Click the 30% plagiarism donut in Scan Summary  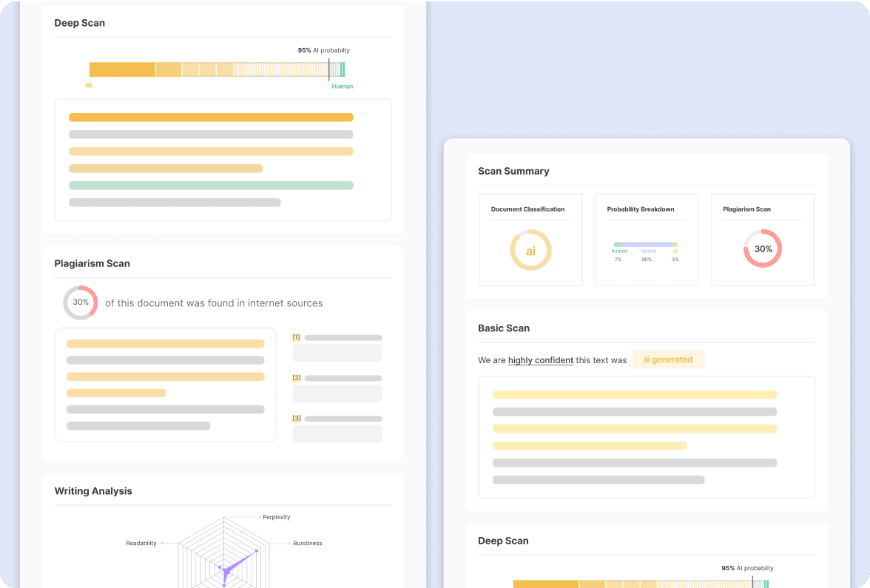click(762, 249)
